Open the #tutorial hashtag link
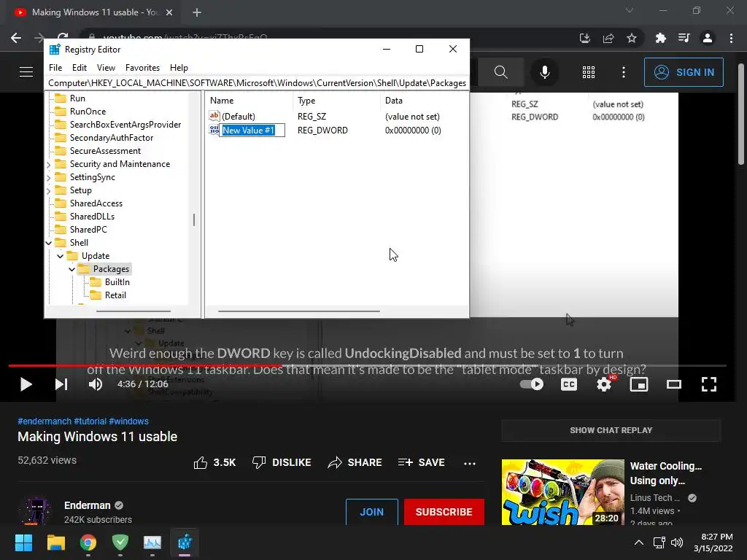747x560 pixels. point(90,421)
